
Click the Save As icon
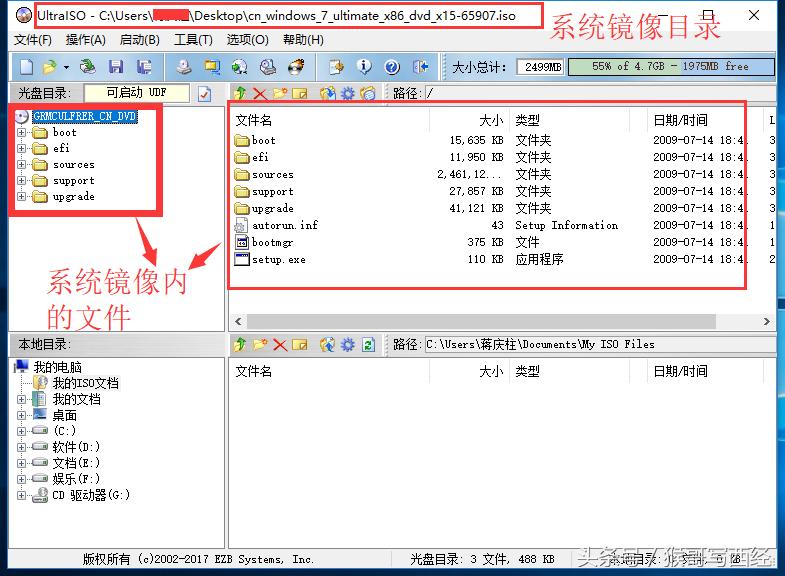(x=144, y=67)
